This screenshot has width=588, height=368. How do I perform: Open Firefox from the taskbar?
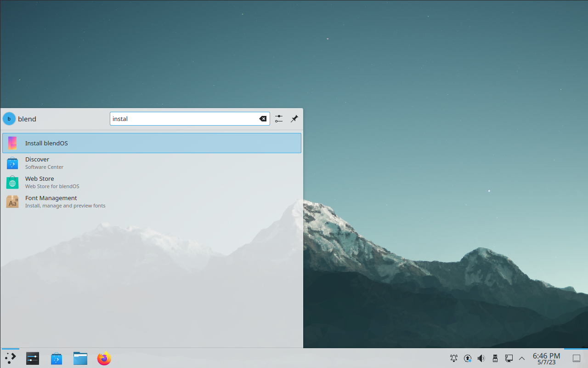point(104,358)
